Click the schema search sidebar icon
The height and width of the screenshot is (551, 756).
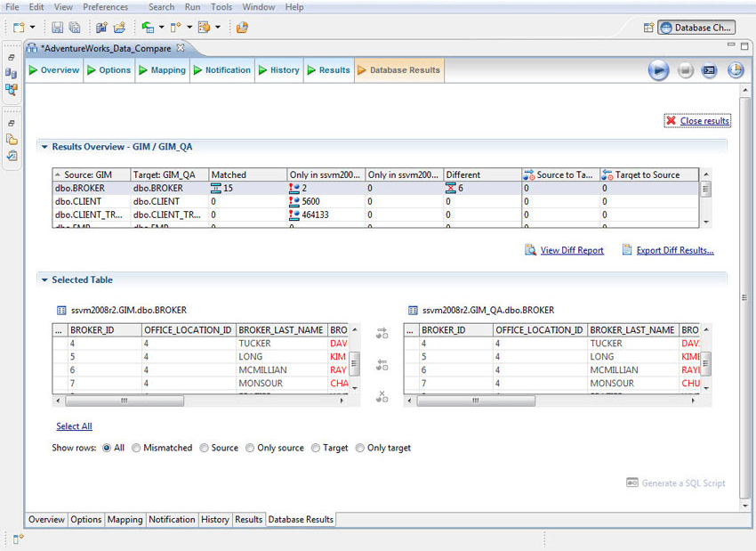12,89
